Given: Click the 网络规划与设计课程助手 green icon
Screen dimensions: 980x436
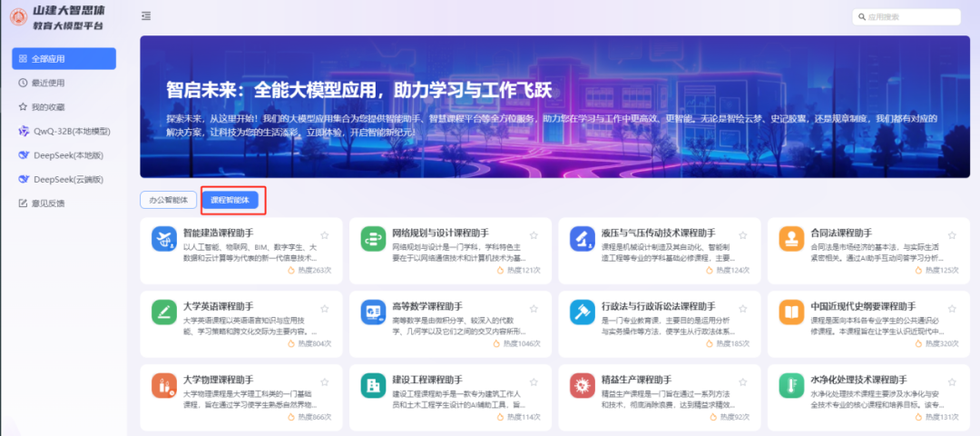Looking at the screenshot, I should coord(373,239).
